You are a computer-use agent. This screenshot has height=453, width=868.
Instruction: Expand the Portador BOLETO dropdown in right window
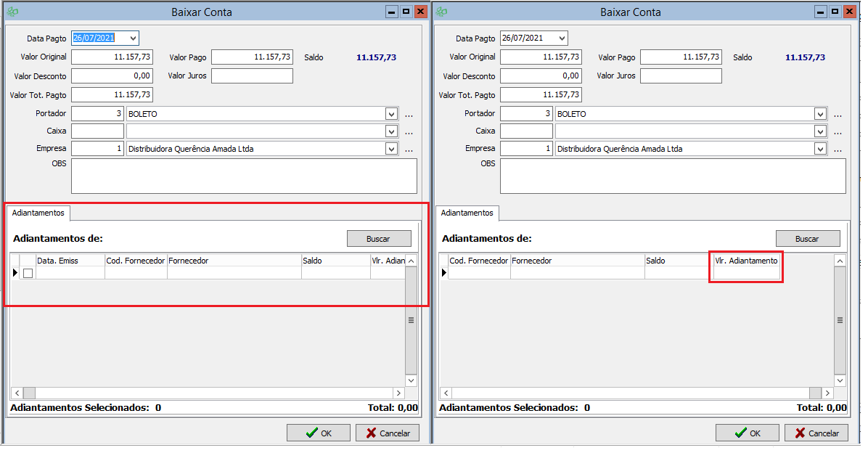820,114
